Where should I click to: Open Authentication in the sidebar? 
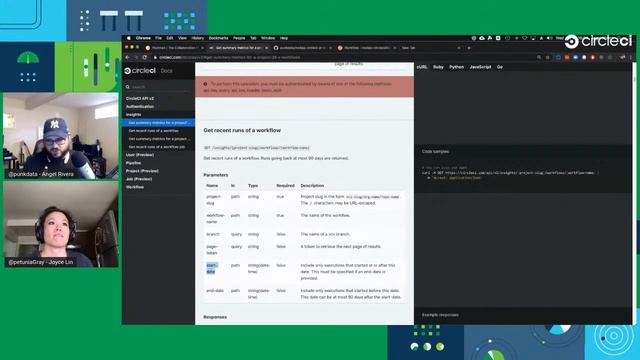140,107
